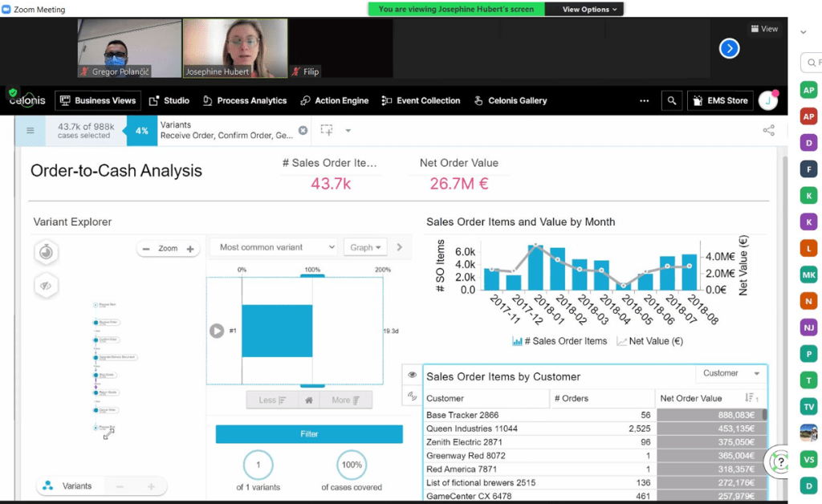Click the home icon between Less and More

[309, 400]
